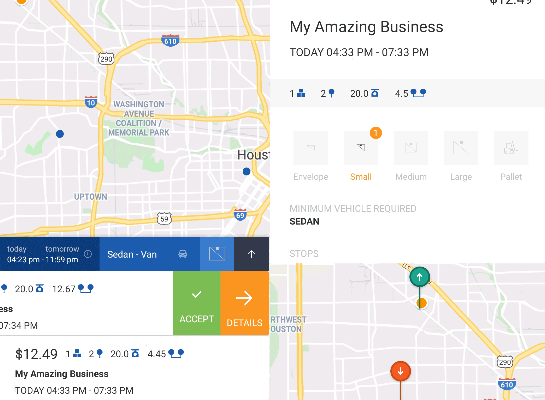Click the 12.67 distance icon in top card
The image size is (545, 400).
[86, 288]
